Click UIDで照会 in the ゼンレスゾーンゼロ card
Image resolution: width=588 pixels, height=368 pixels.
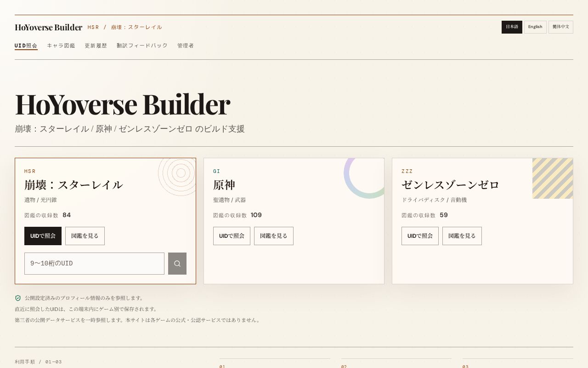(420, 236)
